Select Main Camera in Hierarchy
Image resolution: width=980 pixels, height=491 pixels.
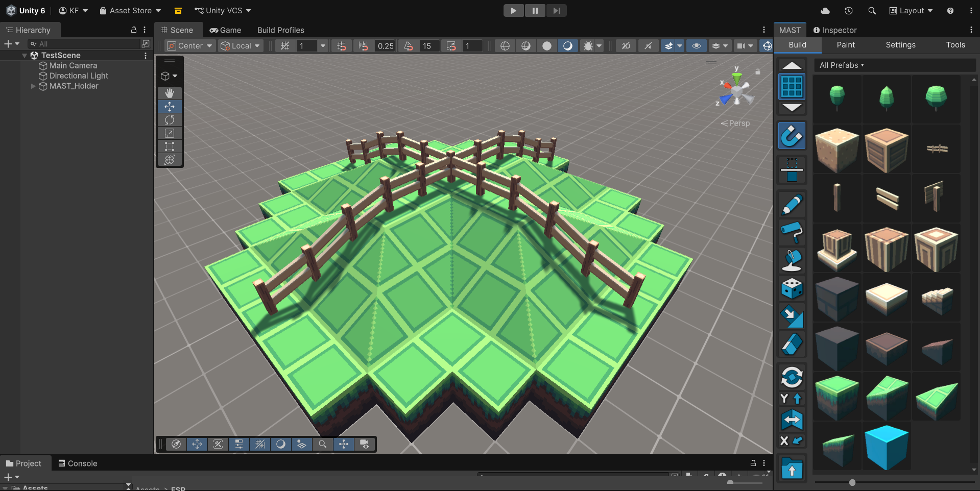point(73,65)
